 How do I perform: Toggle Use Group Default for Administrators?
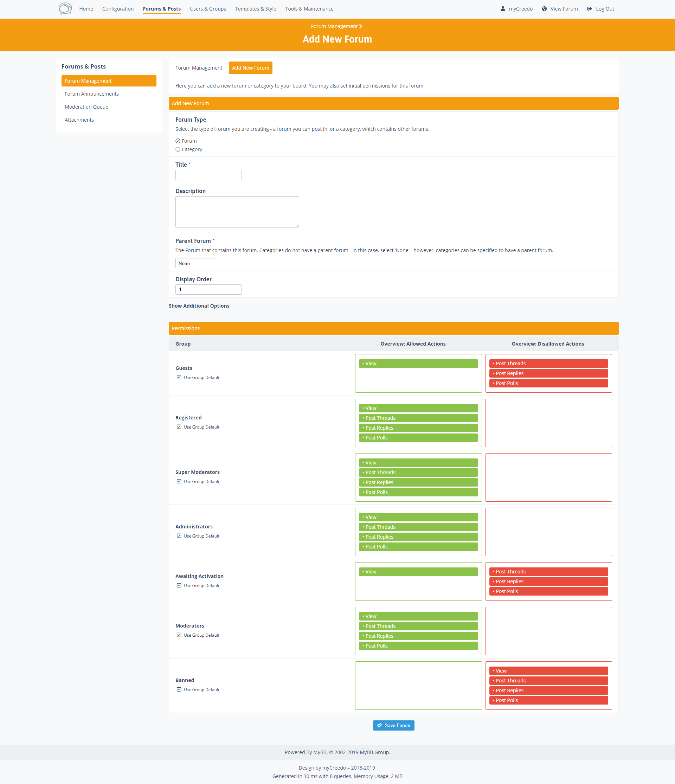pos(179,536)
